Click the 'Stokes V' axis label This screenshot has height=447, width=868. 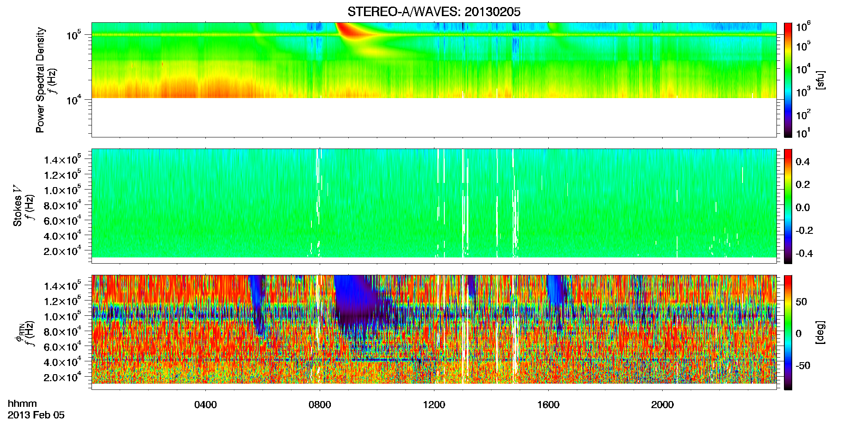point(17,206)
